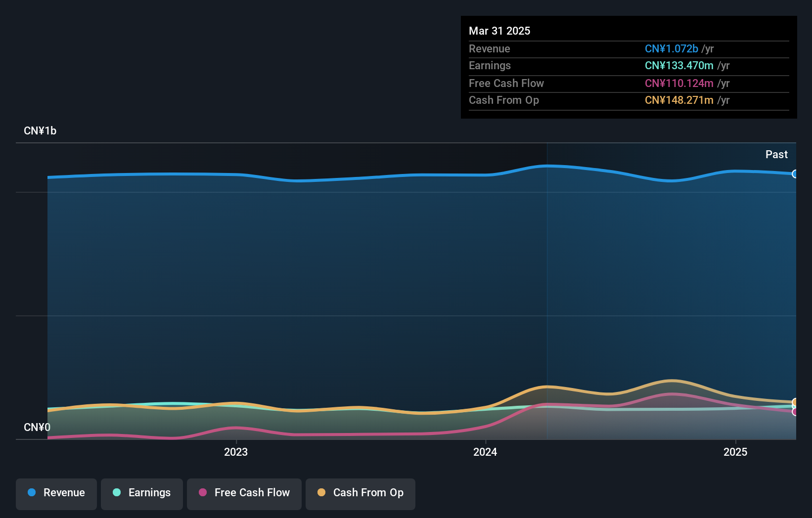Click the Past label on chart
This screenshot has width=812, height=518.
click(x=776, y=154)
